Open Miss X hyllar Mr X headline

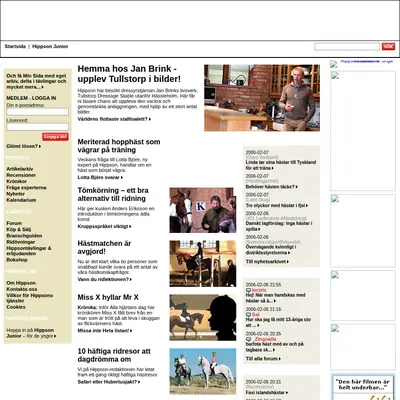108,297
